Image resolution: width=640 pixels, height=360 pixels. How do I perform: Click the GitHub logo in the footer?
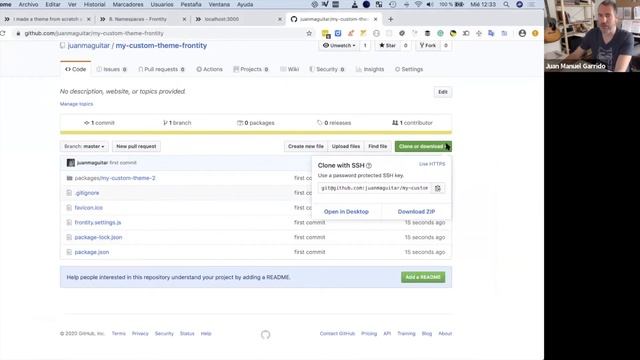pos(265,335)
